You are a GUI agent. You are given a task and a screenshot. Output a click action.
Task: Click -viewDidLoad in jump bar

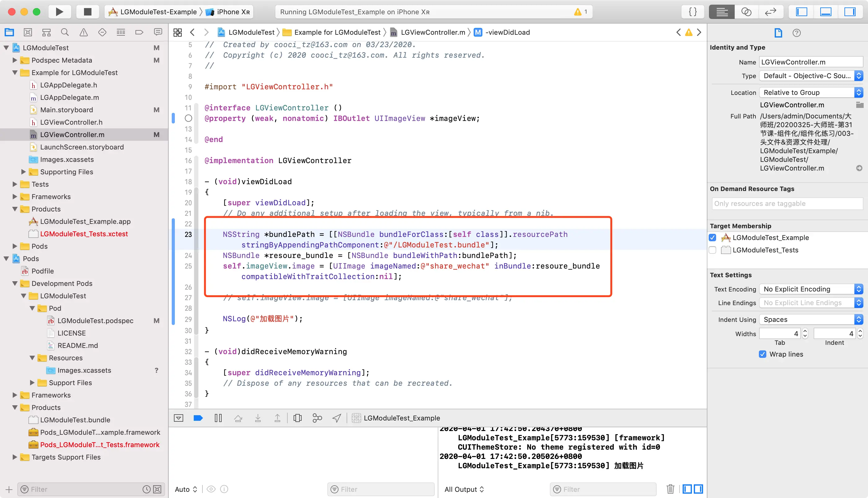click(x=507, y=33)
